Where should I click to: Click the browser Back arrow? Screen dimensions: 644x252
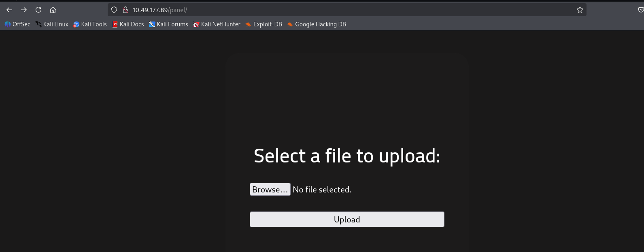tap(9, 10)
